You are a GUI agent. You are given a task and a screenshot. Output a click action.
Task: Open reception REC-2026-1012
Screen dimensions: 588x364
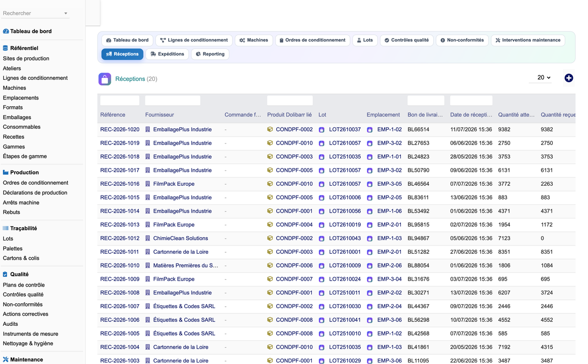point(120,238)
